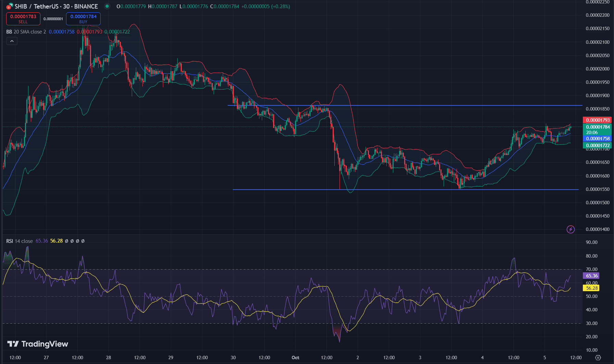Click the 0.00000001 spread value

coord(53,19)
